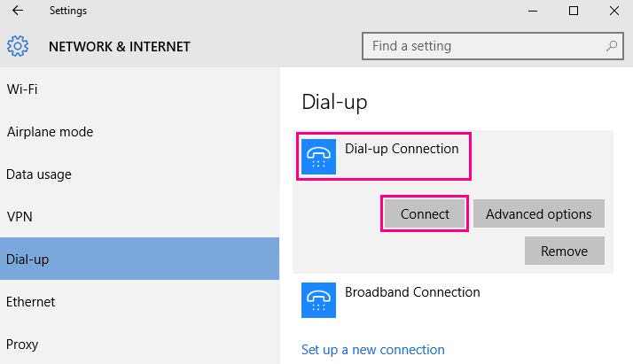This screenshot has height=364, width=633.
Task: Click the back arrow in Settings
Action: pyautogui.click(x=18, y=11)
